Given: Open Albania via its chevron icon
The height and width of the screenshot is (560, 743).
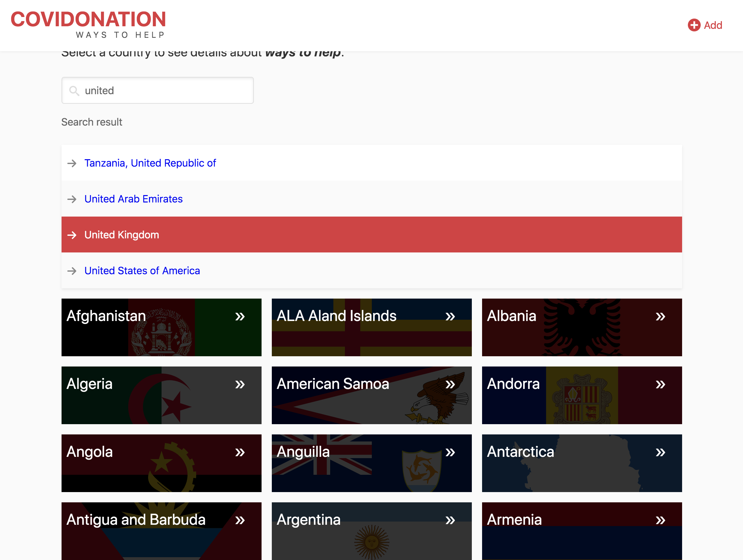Looking at the screenshot, I should 660,316.
